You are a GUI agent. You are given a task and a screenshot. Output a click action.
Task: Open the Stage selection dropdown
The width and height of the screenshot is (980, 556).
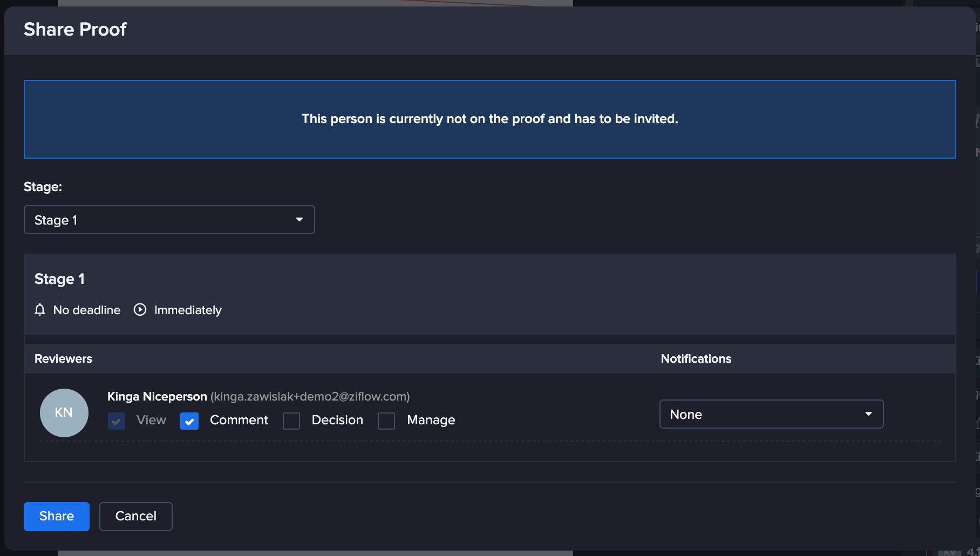click(169, 220)
